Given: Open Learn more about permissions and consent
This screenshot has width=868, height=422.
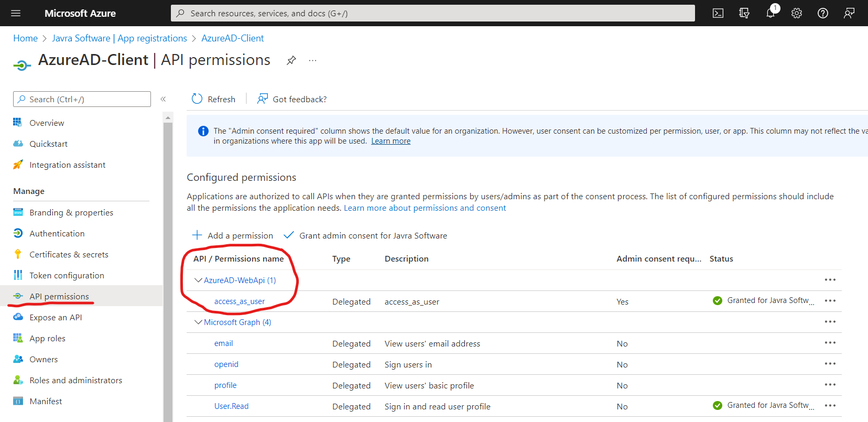Looking at the screenshot, I should click(x=425, y=208).
